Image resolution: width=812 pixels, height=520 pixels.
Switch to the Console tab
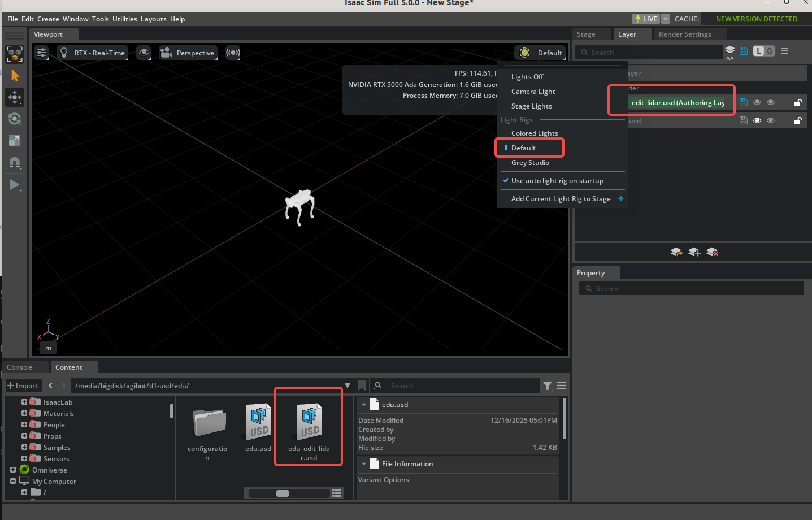pyautogui.click(x=20, y=367)
